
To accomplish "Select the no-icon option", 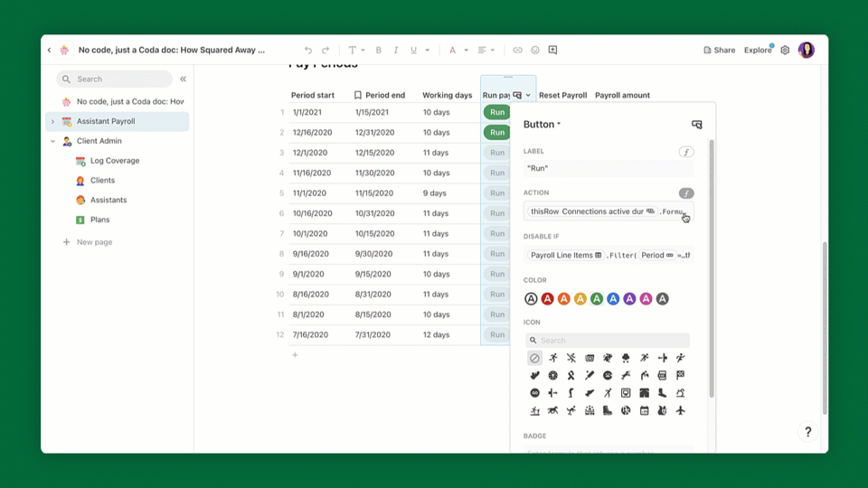I will [534, 358].
